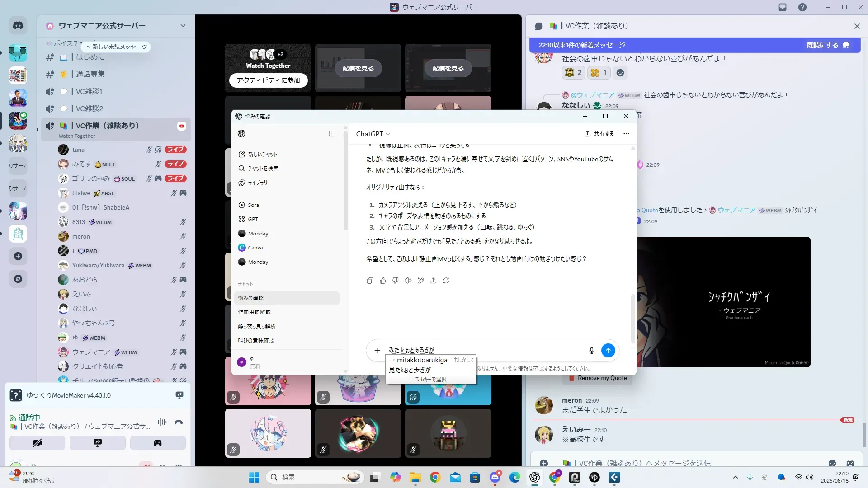868x488 pixels.
Task: Toggle camera in voice call panel
Action: [x=37, y=443]
